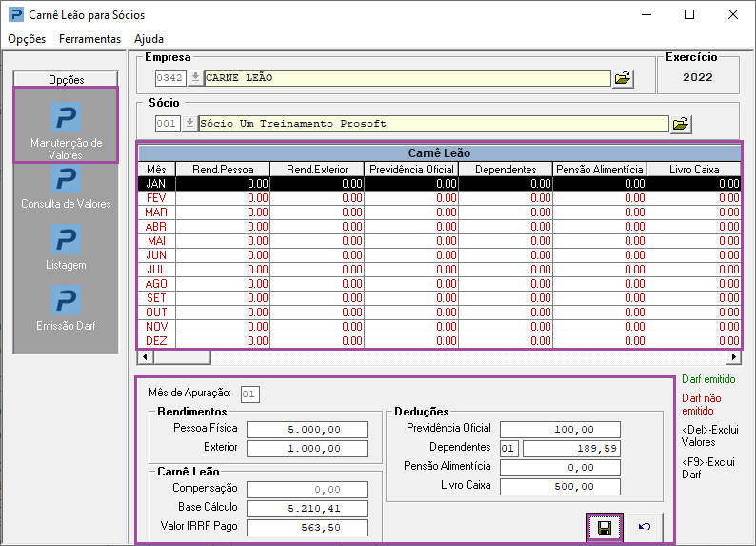Click the green Darf emitido legend
Image resolution: width=756 pixels, height=546 pixels.
click(x=708, y=379)
